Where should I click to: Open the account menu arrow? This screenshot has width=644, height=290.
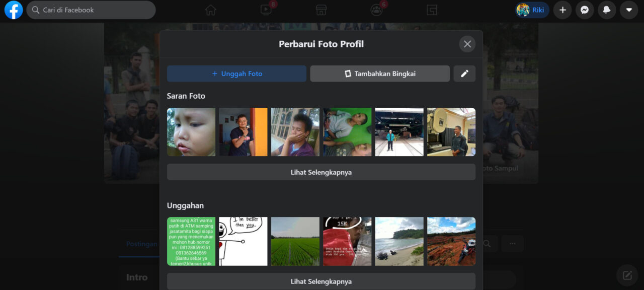[x=629, y=10]
